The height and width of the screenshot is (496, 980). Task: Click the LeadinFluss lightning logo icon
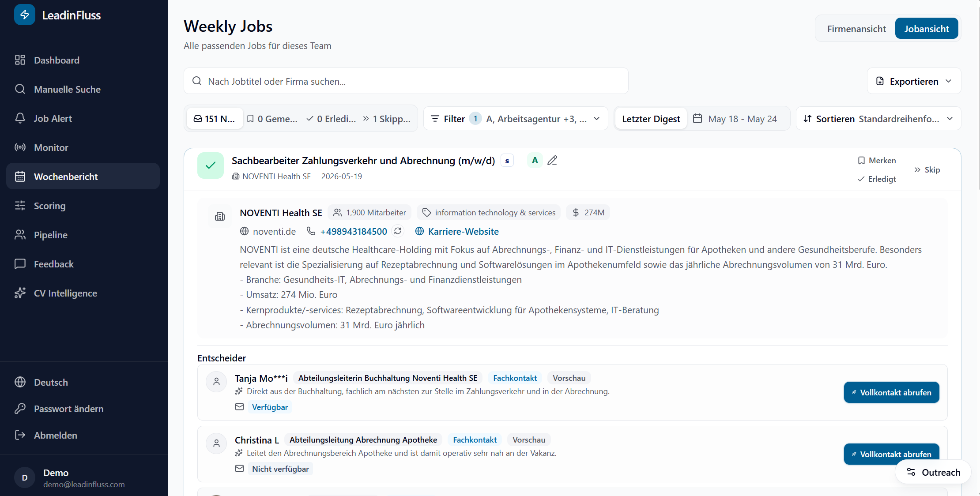[25, 15]
